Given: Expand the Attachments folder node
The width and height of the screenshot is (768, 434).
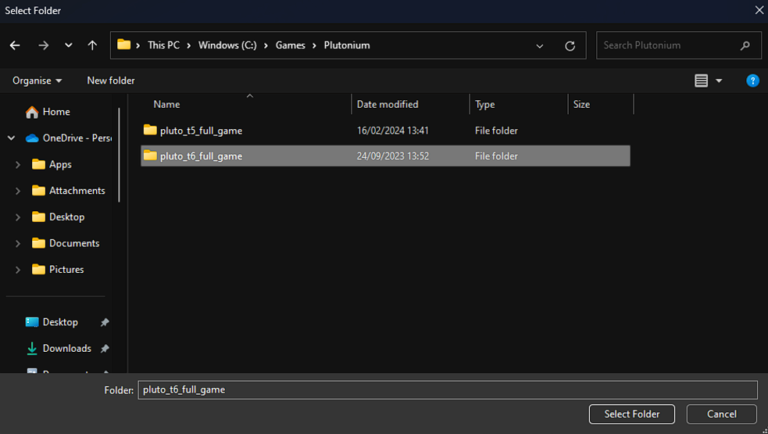Looking at the screenshot, I should coord(18,191).
